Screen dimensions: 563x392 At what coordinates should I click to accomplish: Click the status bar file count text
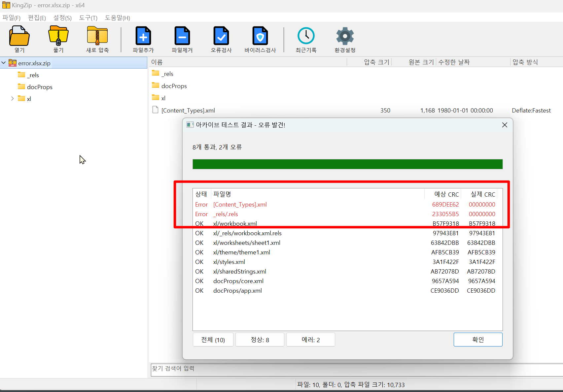click(x=351, y=384)
